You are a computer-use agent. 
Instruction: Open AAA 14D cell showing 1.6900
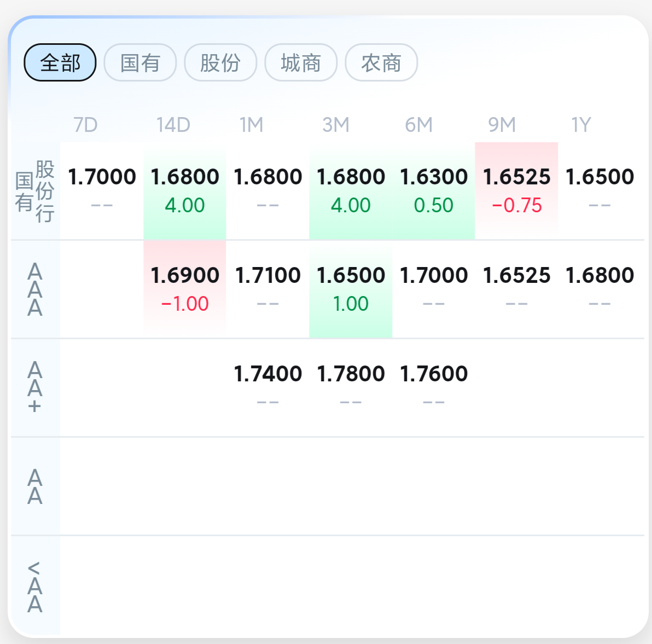pos(185,289)
